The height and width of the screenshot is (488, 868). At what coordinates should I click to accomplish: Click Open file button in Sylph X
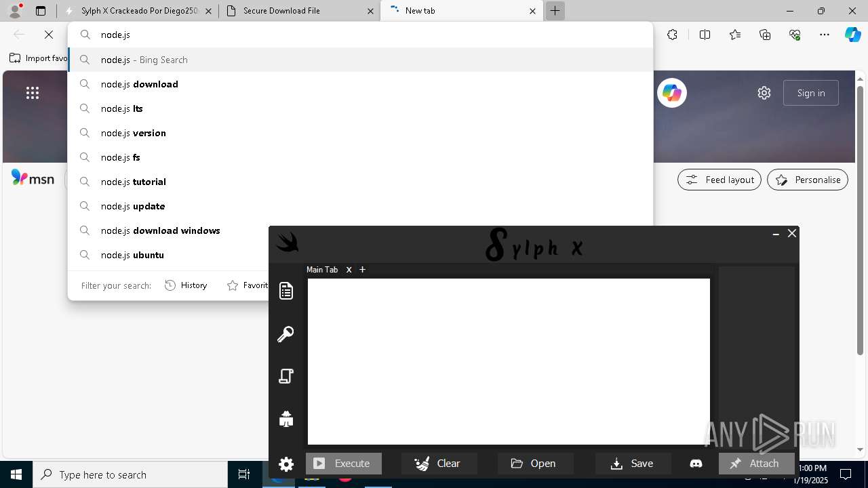(536, 464)
